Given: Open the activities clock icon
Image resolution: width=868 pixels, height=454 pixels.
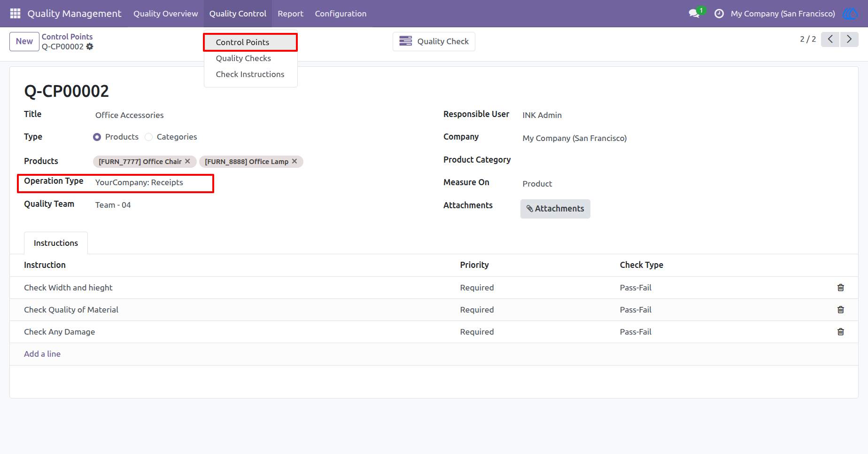Looking at the screenshot, I should point(719,14).
